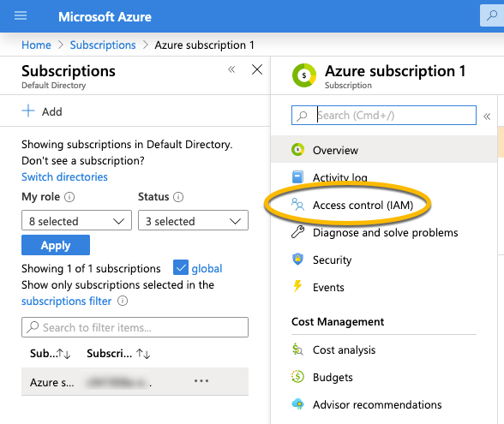Click the Security shield icon
504x424 pixels.
coord(297,259)
